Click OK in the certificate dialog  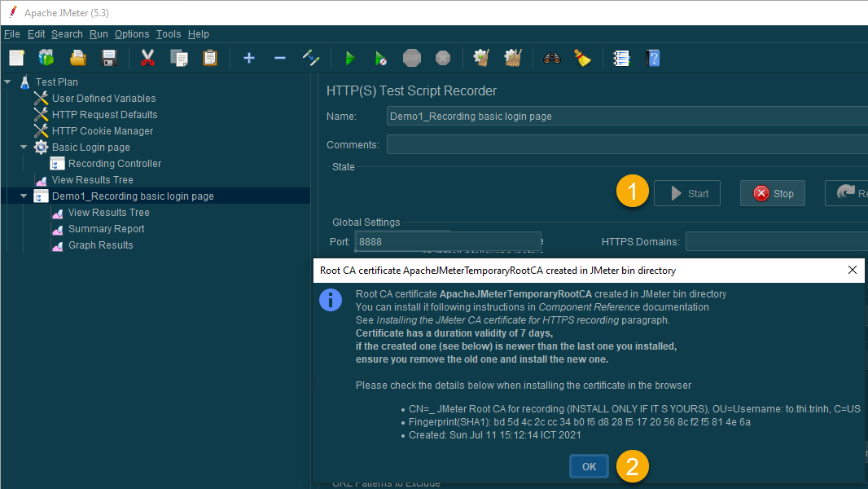click(x=589, y=466)
